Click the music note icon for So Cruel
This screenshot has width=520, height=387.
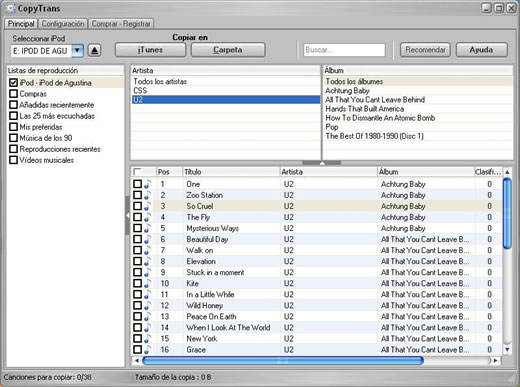[147, 206]
